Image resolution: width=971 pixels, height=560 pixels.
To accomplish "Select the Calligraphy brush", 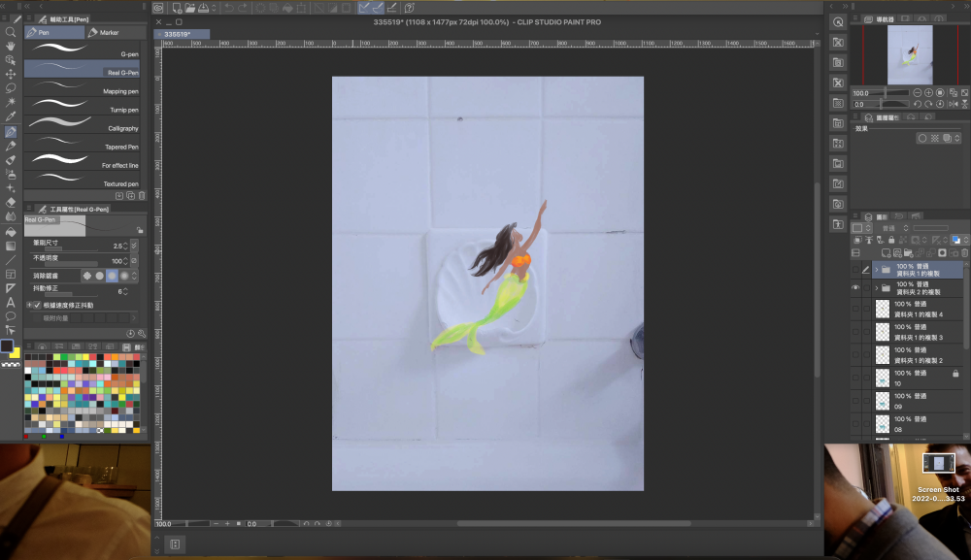I will tap(82, 125).
